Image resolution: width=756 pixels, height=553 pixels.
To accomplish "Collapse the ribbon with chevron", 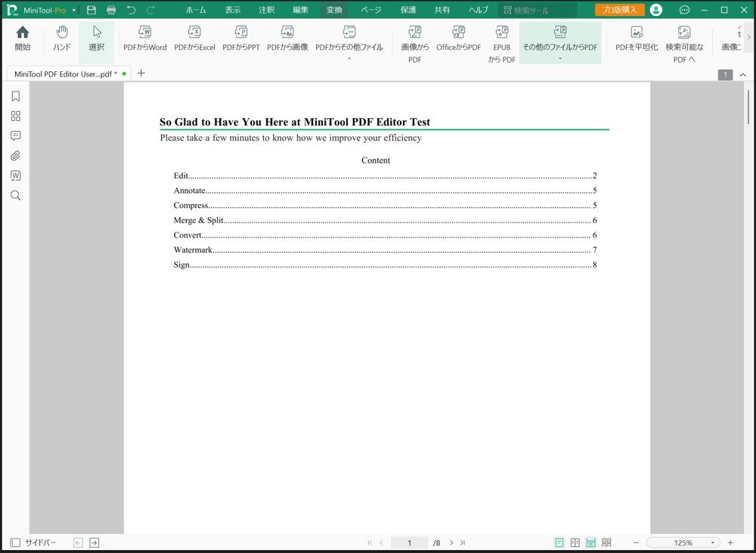I will [743, 75].
